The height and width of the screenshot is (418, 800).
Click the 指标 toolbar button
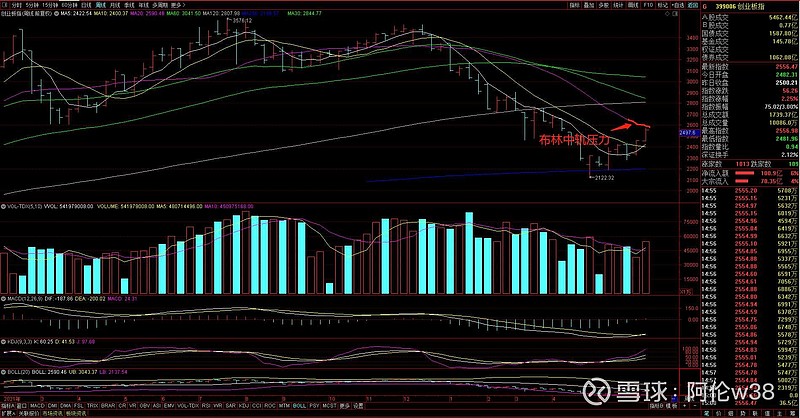pyautogui.click(x=574, y=5)
